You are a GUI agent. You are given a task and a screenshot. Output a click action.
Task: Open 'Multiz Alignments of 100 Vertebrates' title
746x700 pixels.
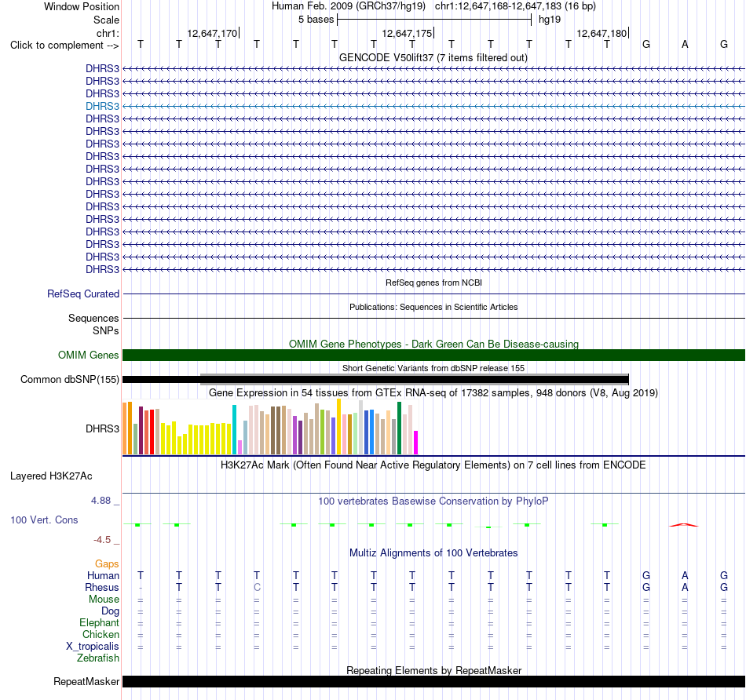point(433,553)
